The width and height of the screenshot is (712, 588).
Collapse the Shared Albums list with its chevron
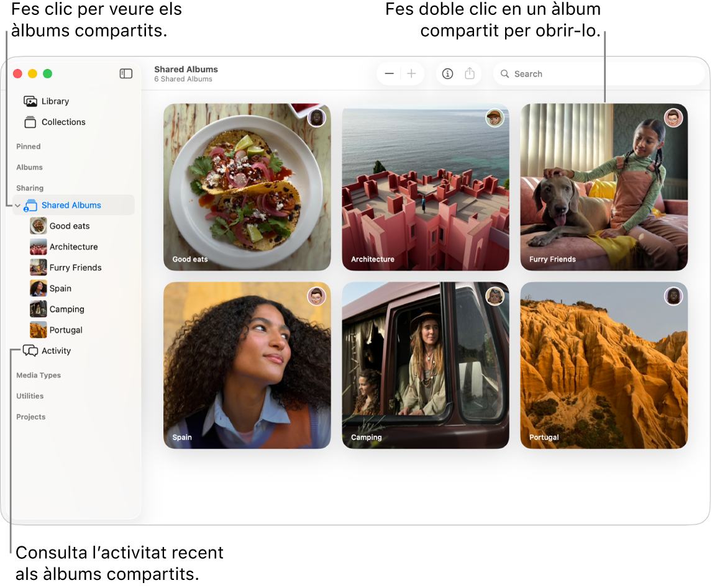click(17, 205)
